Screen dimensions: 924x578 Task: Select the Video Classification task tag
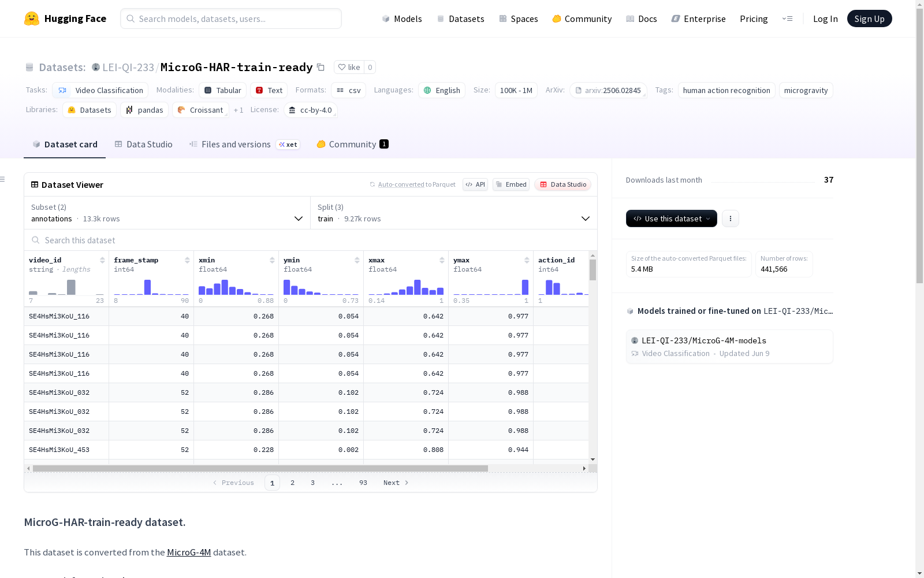100,90
